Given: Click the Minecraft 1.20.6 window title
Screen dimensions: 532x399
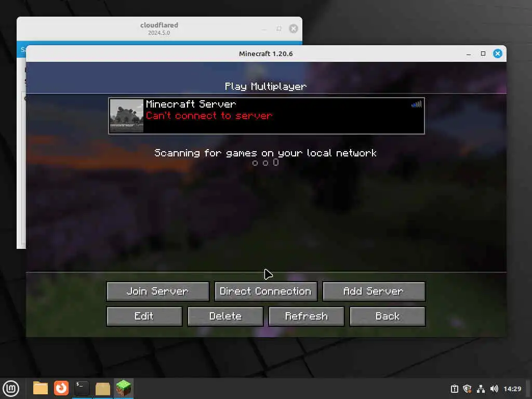Looking at the screenshot, I should [x=265, y=54].
